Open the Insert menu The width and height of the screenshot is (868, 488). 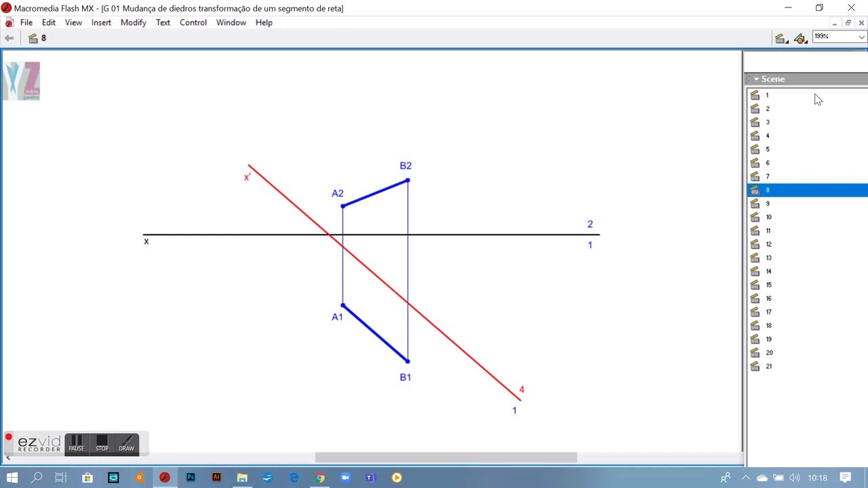coord(101,22)
